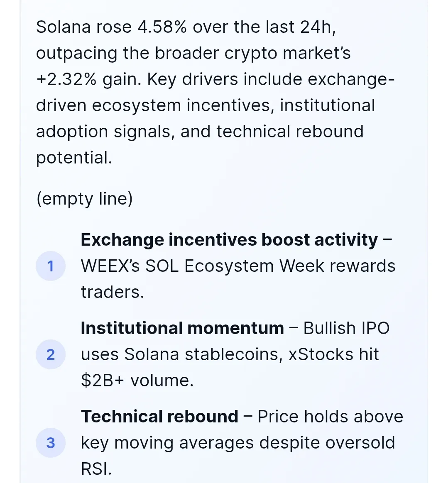Click the number 1 circle badge
The image size is (448, 483).
[x=51, y=266]
